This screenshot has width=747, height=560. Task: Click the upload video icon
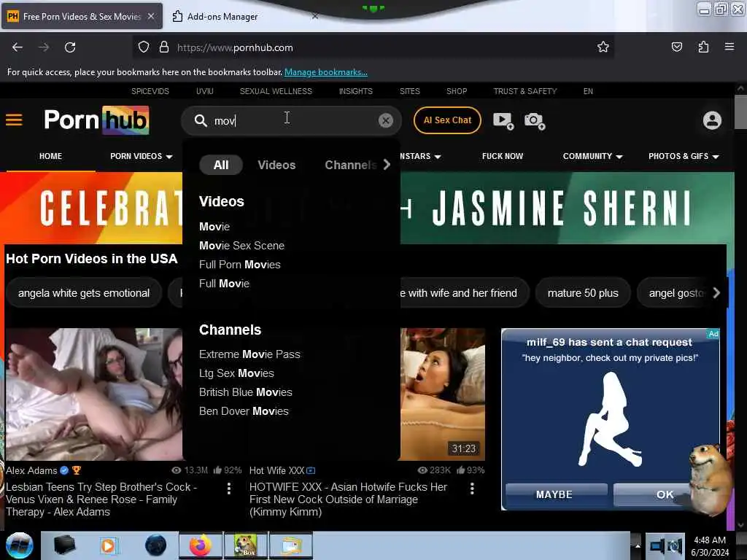coord(503,121)
